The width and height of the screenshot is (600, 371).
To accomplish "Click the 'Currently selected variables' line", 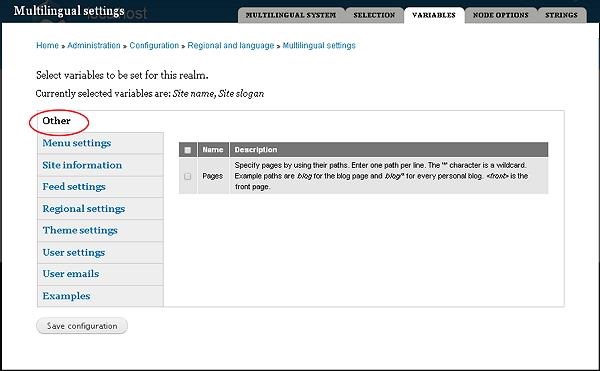I will tap(150, 94).
